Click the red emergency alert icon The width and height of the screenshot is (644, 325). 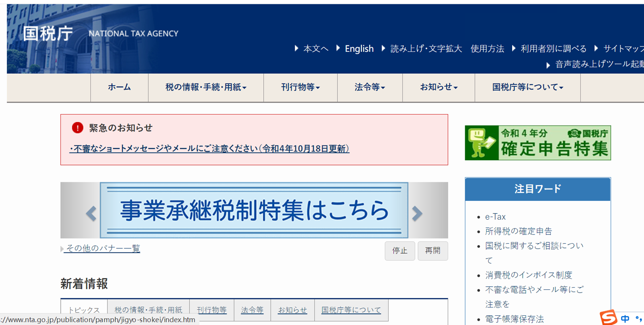[x=77, y=128]
